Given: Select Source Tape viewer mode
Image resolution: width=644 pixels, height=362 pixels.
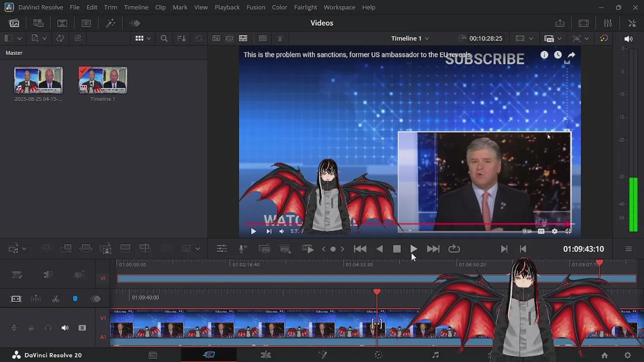Looking at the screenshot, I should coord(229,38).
